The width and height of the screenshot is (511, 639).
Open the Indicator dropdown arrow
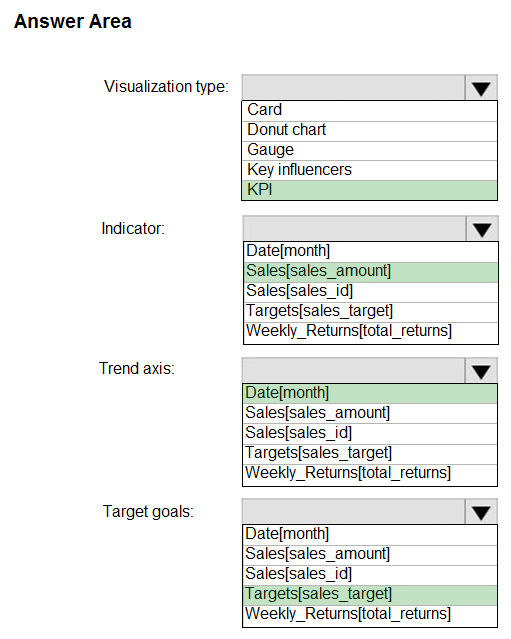[x=482, y=229]
